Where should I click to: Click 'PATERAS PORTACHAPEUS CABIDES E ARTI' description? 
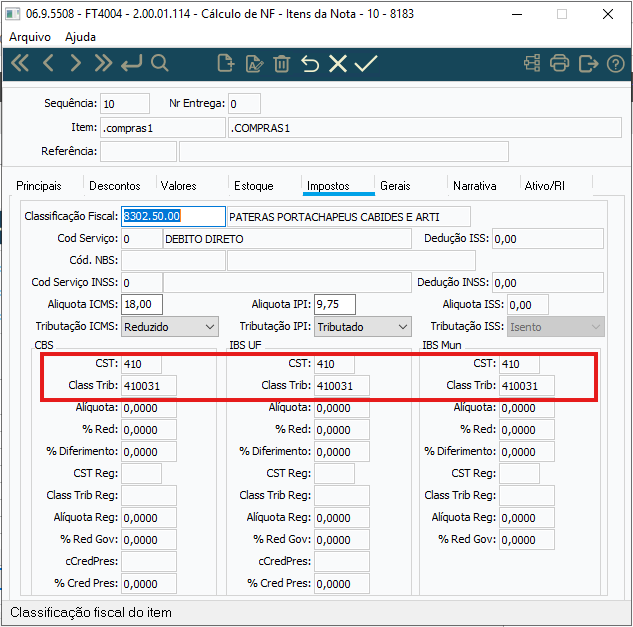[x=349, y=217]
